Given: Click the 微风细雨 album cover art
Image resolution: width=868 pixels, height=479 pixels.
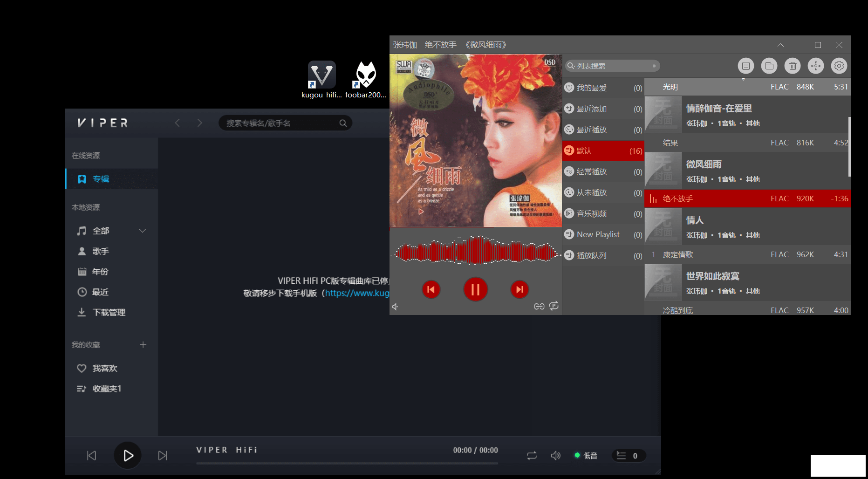Looking at the screenshot, I should tap(476, 141).
